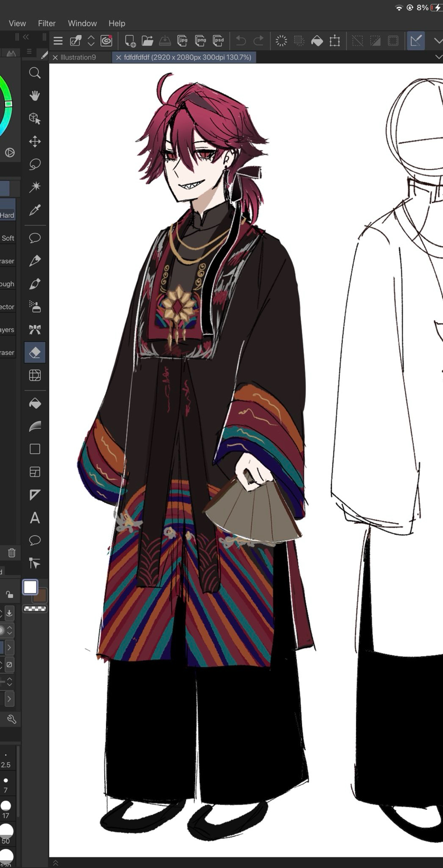Select the Auto select magic wand tool

point(35,187)
